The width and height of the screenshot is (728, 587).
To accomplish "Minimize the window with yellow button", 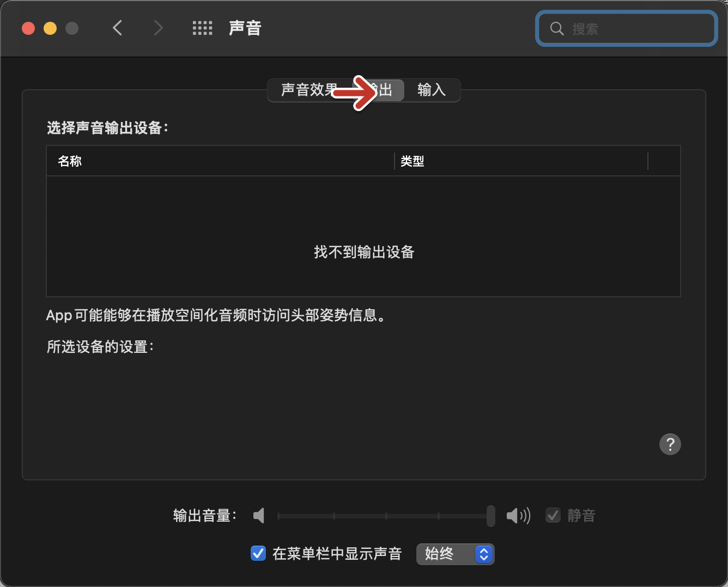I will [x=50, y=28].
